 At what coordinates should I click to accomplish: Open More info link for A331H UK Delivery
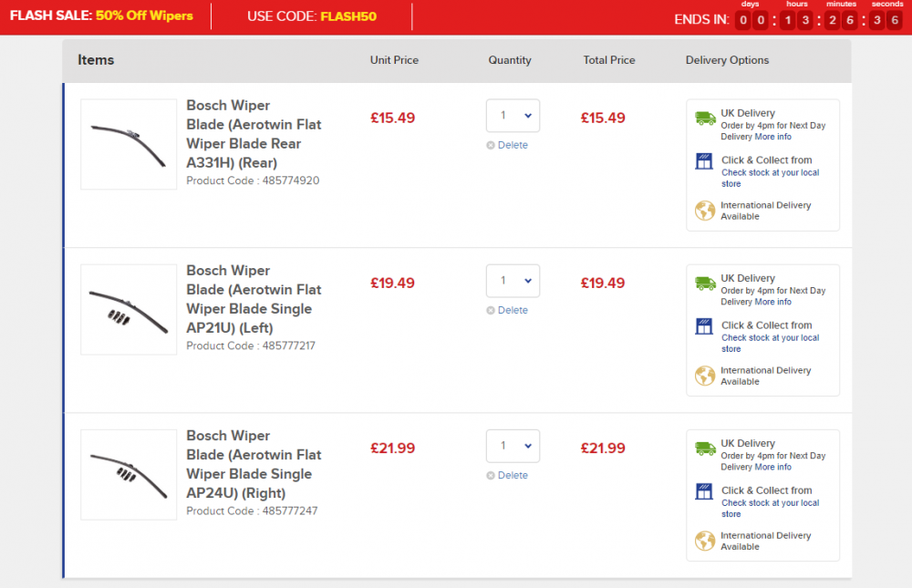(773, 137)
